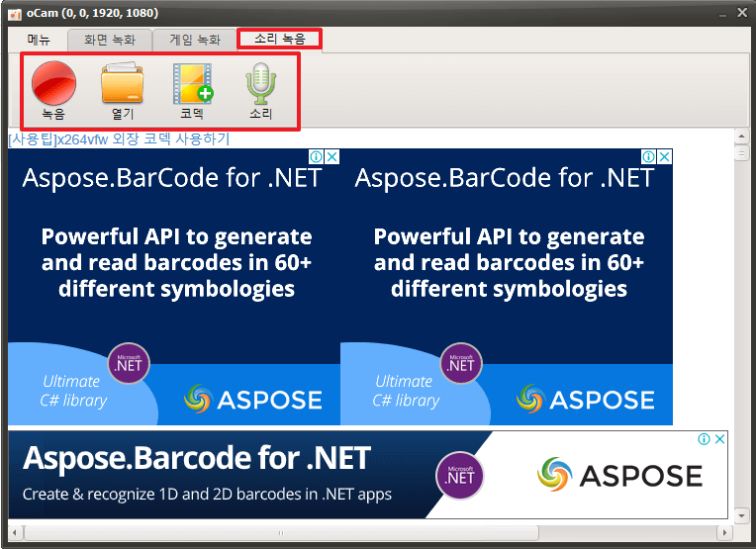The image size is (756, 549).
Task: Open the left Aspose.BarCode for .NET ad
Action: pos(174,287)
